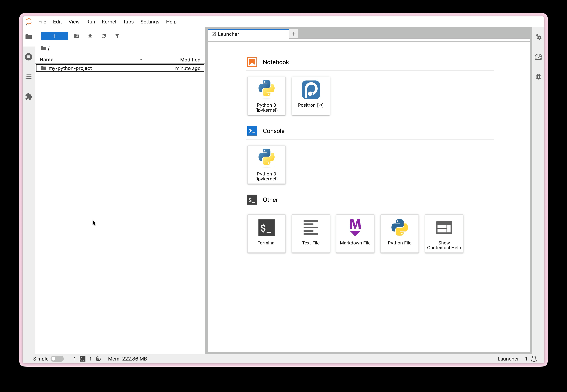Open the Debugger bug icon panel
Screen dimensions: 567x392
(x=538, y=77)
